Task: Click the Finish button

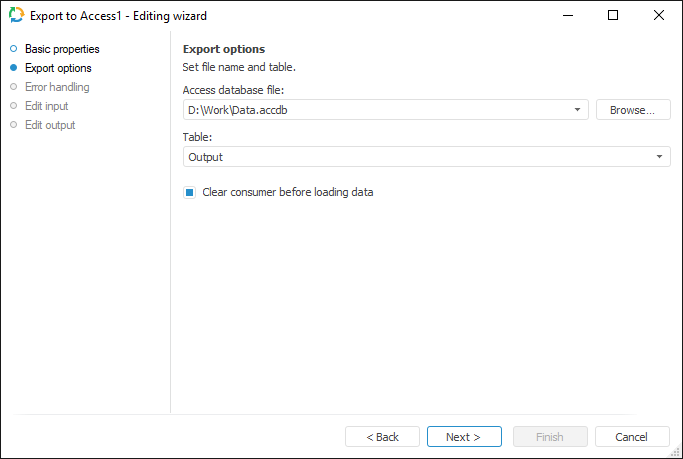Action: 550,437
